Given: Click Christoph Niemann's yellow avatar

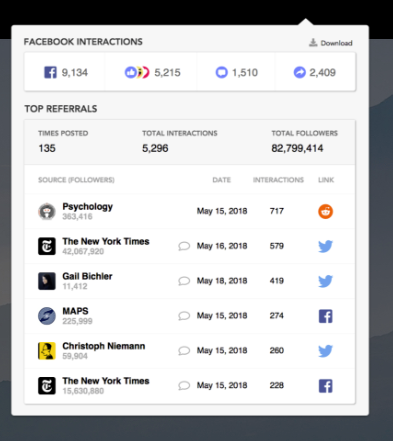Looking at the screenshot, I should pos(47,351).
